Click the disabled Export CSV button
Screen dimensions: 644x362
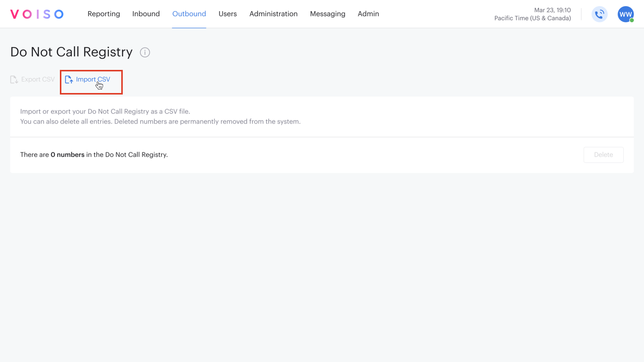32,79
